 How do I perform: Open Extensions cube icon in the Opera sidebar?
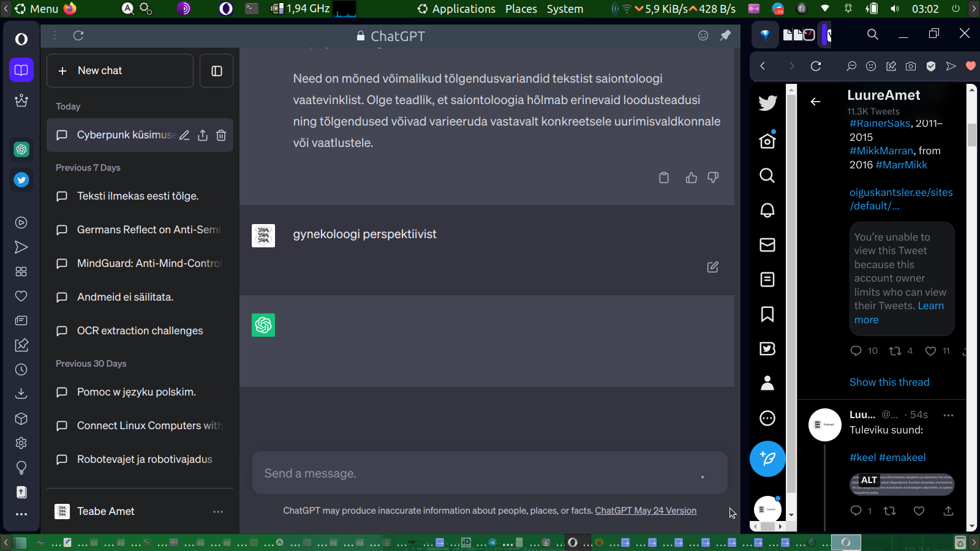coord(21,419)
